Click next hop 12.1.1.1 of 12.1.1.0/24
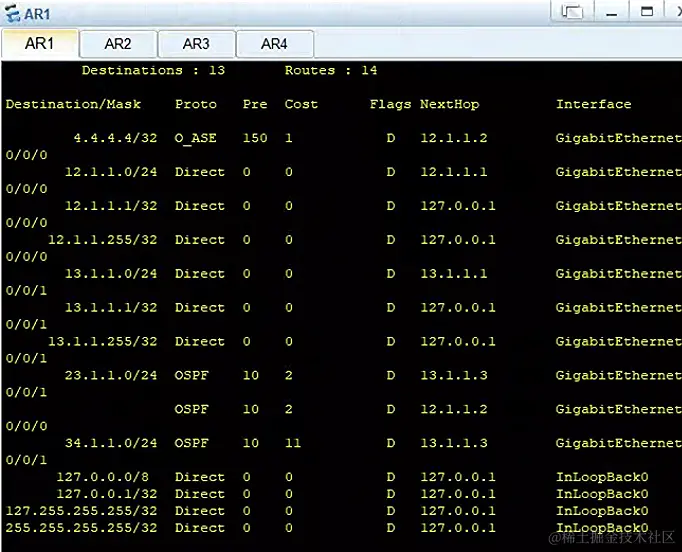 pyautogui.click(x=454, y=172)
